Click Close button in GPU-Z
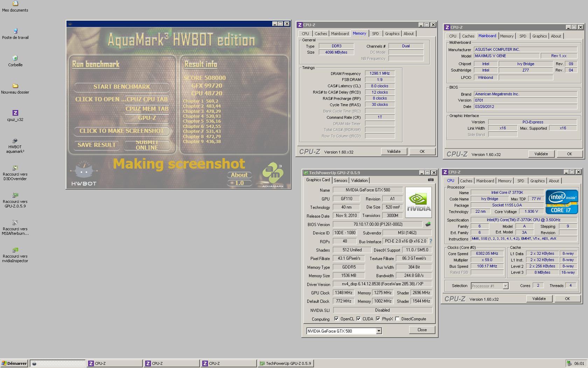588x368 pixels. click(422, 330)
